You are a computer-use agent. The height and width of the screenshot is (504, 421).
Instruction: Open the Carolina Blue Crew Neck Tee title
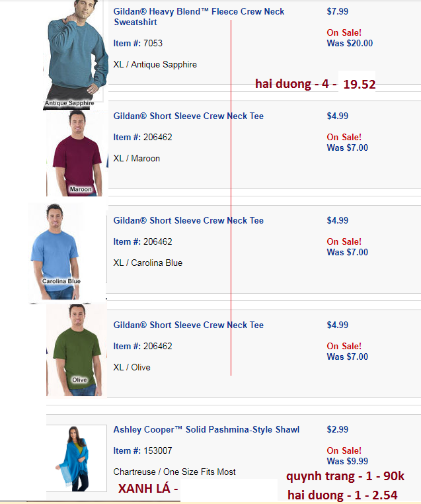188,220
